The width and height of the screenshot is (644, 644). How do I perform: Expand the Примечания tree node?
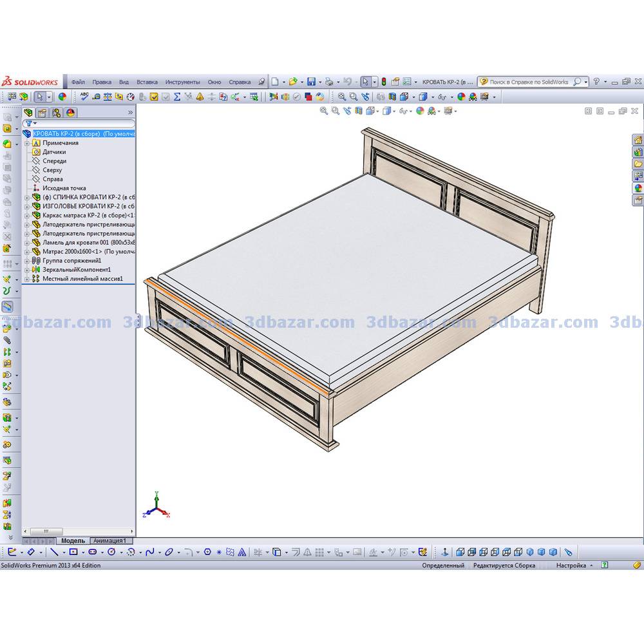coord(27,143)
